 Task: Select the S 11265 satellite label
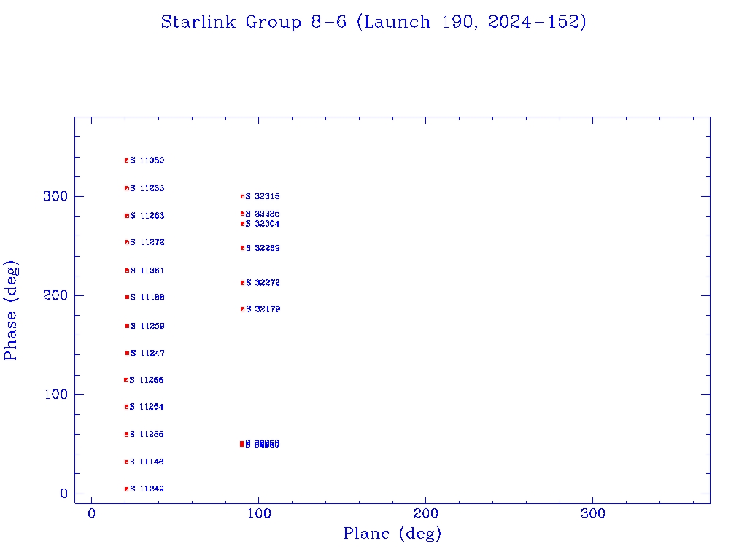(x=147, y=435)
